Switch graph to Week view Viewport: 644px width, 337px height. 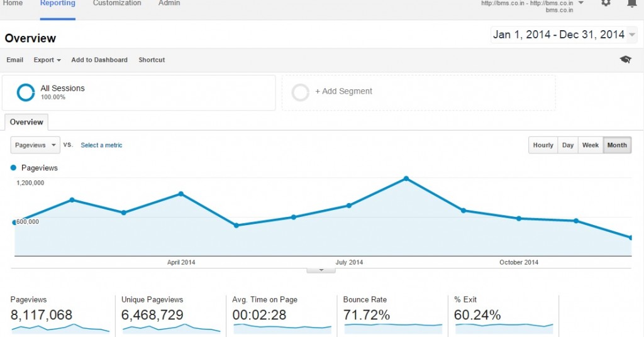tap(590, 145)
